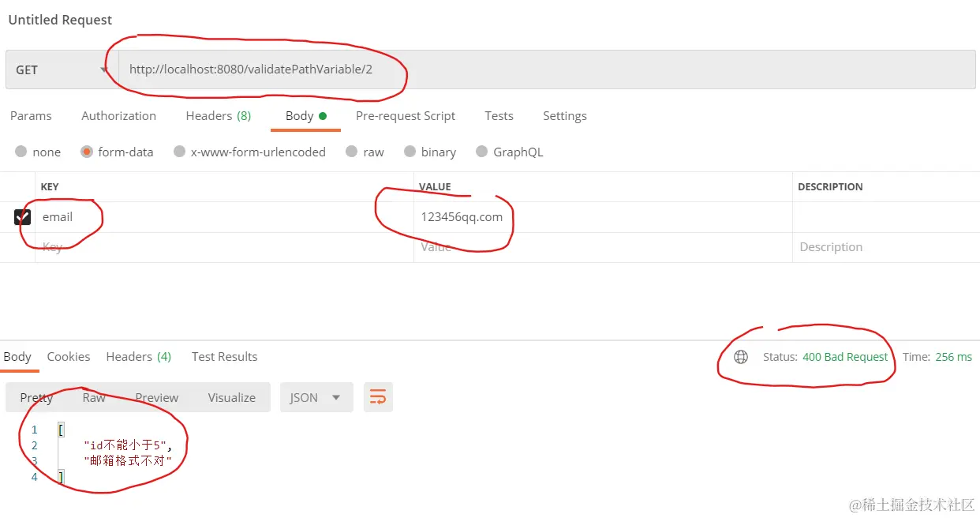The height and width of the screenshot is (518, 980).
Task: Click the 123456qq.com value cell
Action: click(x=603, y=217)
